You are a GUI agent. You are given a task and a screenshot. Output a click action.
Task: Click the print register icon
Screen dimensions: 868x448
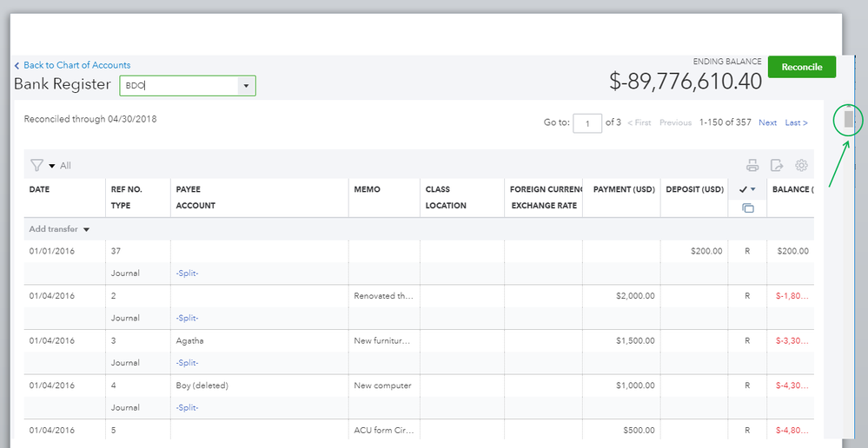[x=752, y=166]
